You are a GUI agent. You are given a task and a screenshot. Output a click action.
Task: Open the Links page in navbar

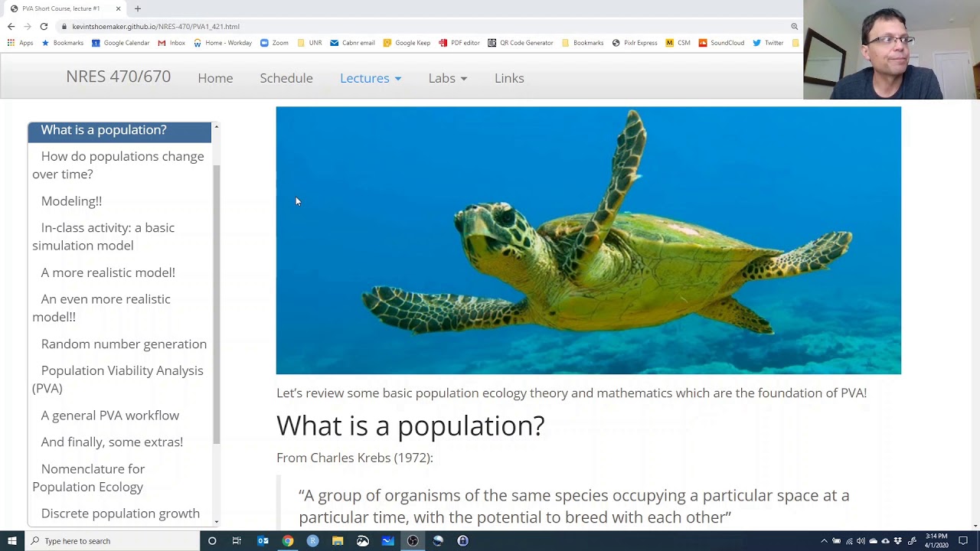pyautogui.click(x=509, y=78)
